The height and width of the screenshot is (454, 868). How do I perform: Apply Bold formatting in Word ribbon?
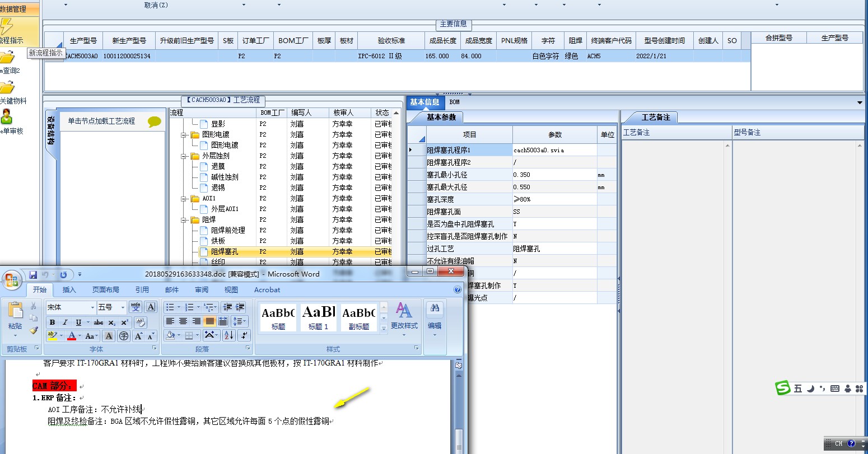(52, 322)
